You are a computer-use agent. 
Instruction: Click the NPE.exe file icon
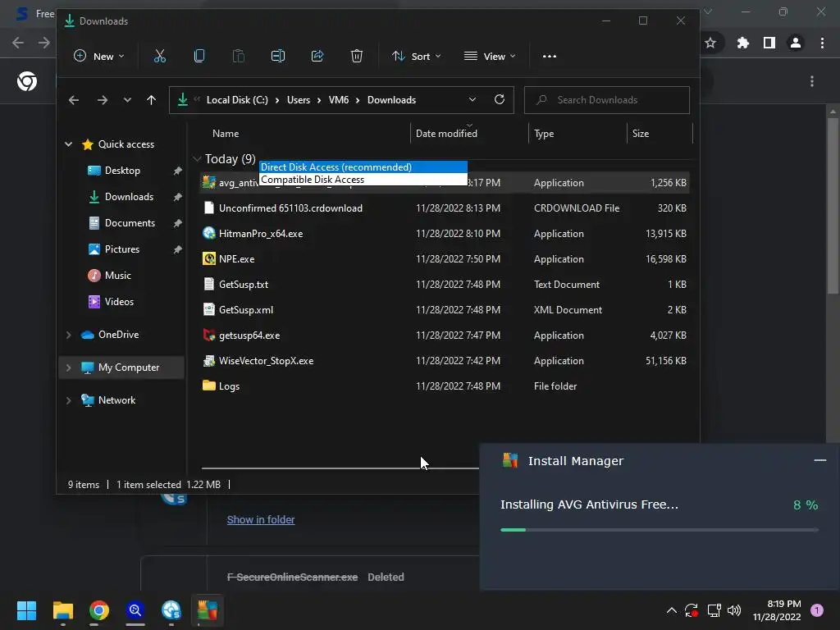click(x=209, y=258)
